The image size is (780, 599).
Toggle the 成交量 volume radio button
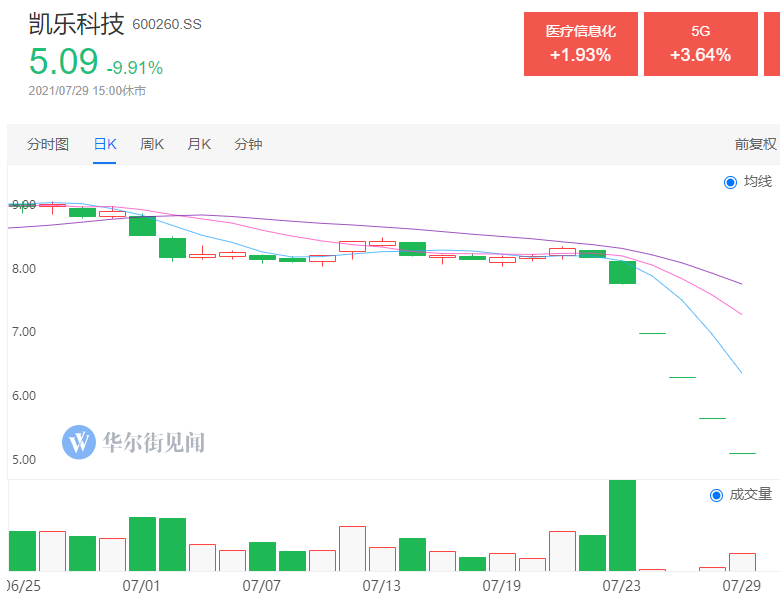(716, 494)
